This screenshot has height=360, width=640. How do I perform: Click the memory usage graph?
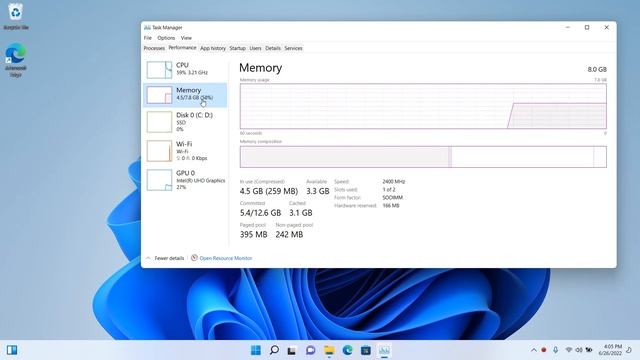pyautogui.click(x=423, y=106)
